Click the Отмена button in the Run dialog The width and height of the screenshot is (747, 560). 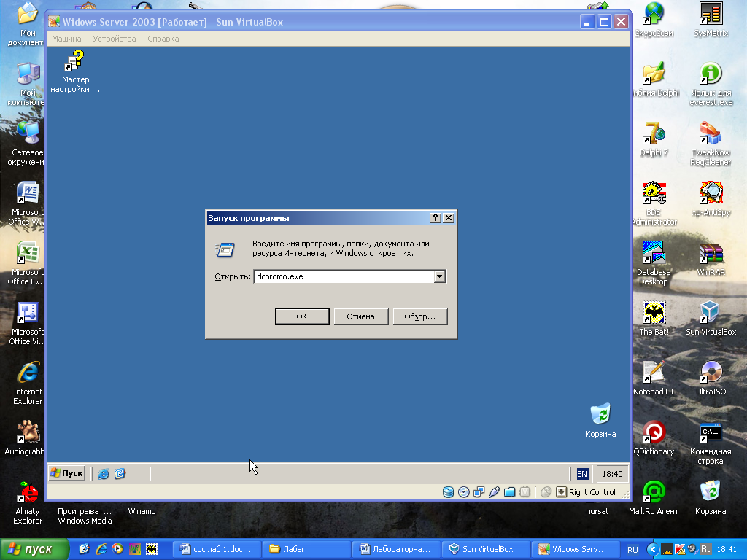click(x=360, y=316)
